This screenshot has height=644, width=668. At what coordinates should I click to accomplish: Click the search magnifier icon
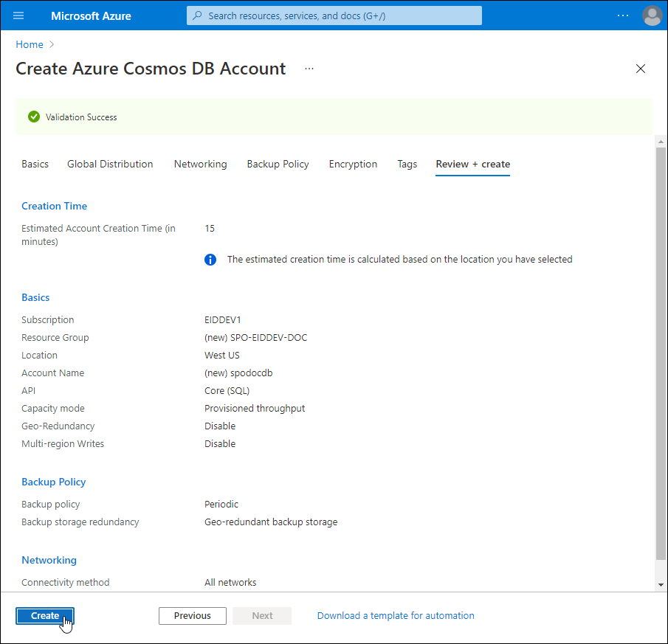[197, 15]
